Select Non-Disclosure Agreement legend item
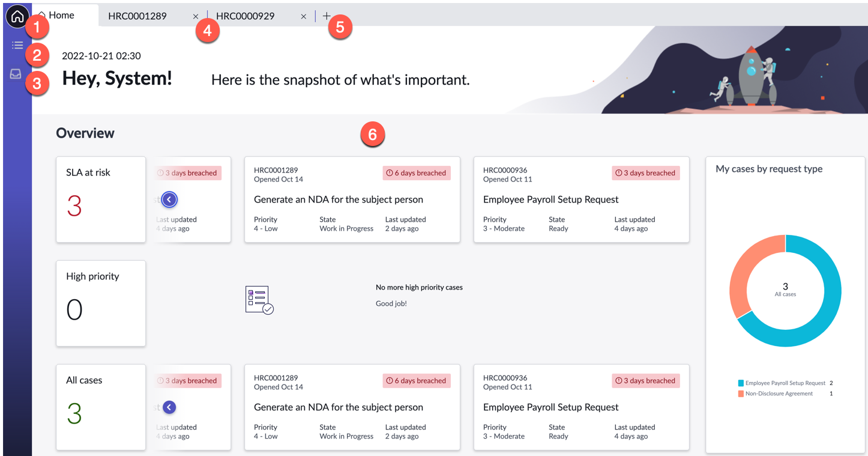 (x=785, y=394)
